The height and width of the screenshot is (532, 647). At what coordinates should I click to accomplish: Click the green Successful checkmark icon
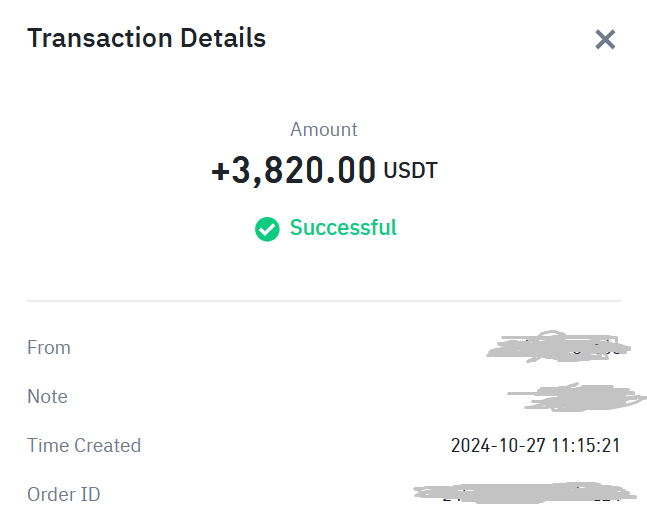click(267, 229)
